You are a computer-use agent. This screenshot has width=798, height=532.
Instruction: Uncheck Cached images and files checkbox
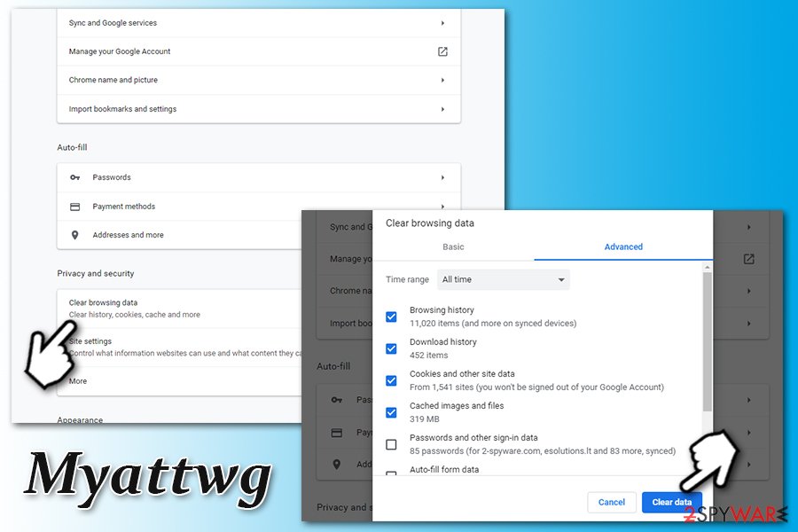click(391, 412)
